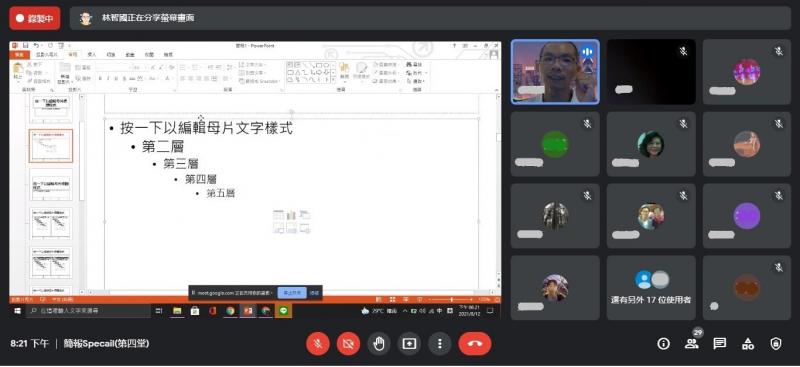
Task: Click 隱藏 on the sharing notification bar
Action: pos(314,293)
